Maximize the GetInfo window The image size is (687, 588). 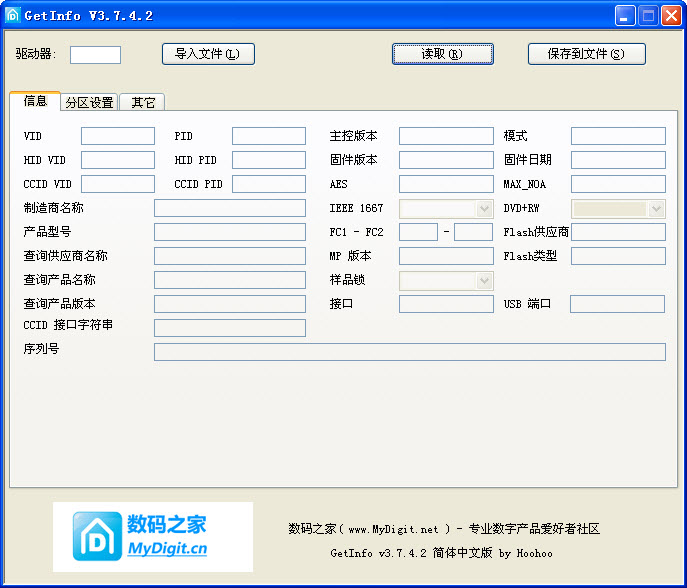click(x=648, y=15)
